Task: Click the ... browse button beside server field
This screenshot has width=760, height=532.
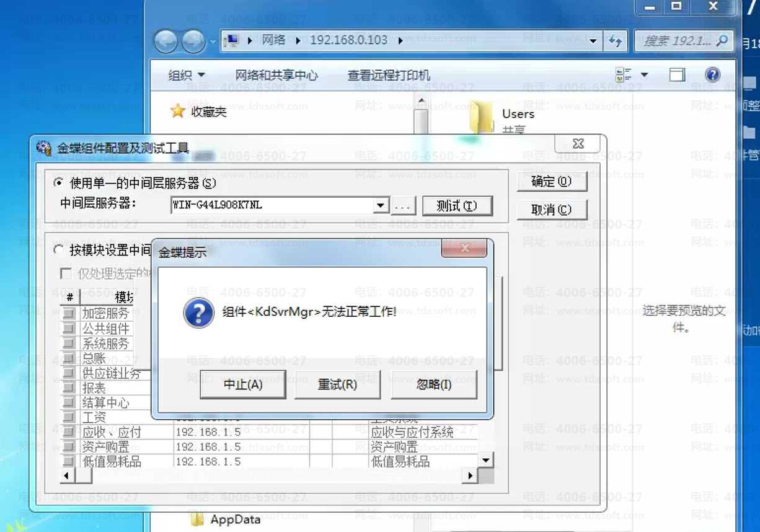Action: pos(403,206)
